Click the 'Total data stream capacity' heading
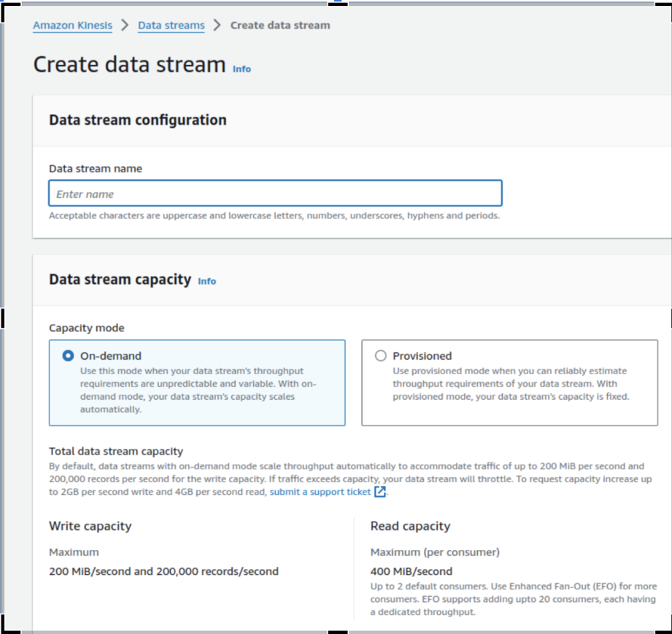Image resolution: width=672 pixels, height=634 pixels. 116,451
